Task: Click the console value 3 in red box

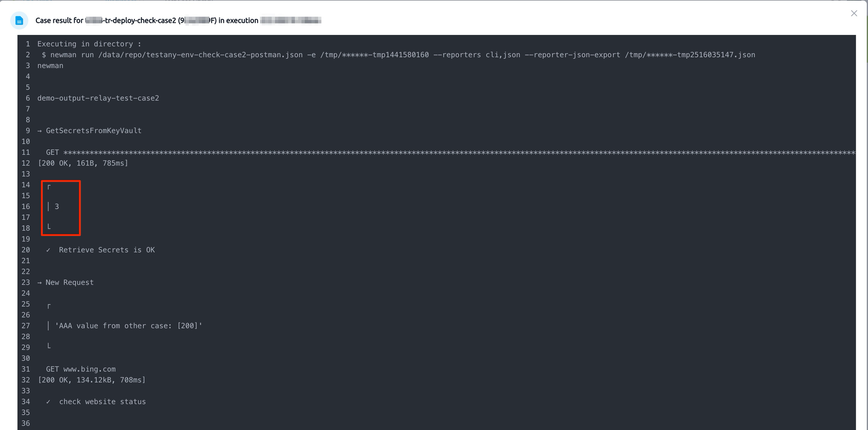Action: coord(57,207)
